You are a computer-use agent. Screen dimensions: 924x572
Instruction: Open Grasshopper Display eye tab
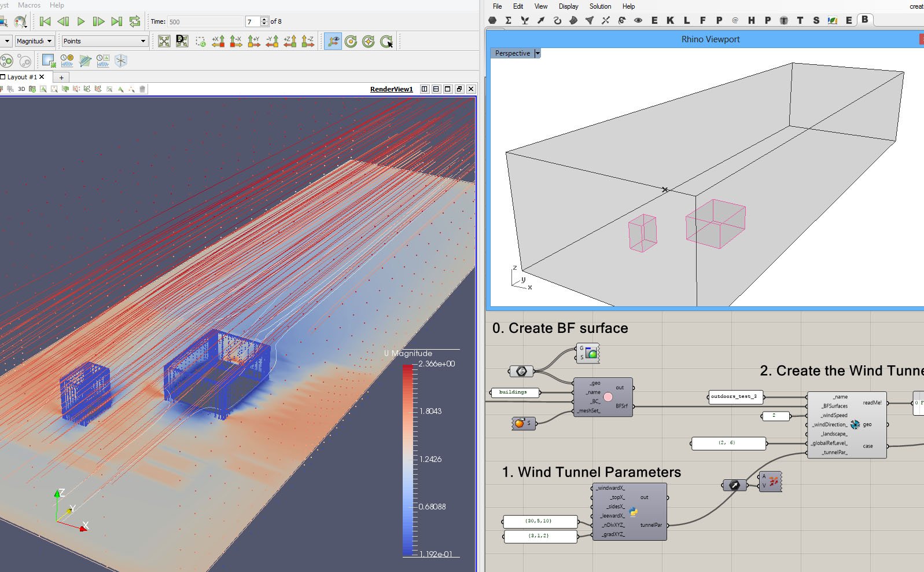click(x=638, y=20)
